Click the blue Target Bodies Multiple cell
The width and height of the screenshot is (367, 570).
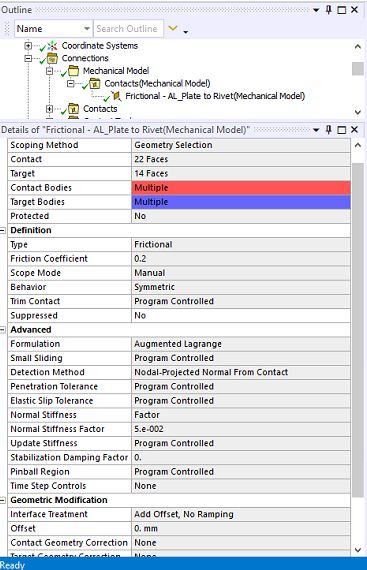[241, 202]
